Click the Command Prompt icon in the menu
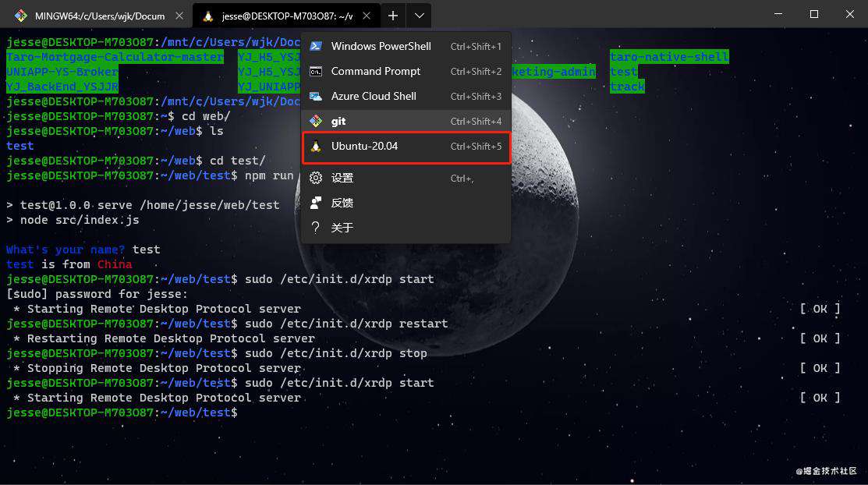This screenshot has height=485, width=868. [316, 72]
